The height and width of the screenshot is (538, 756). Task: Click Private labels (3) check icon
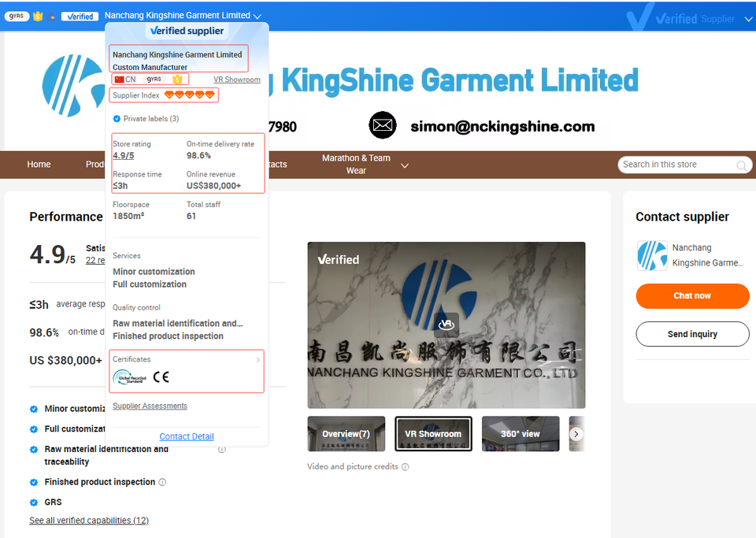(117, 119)
